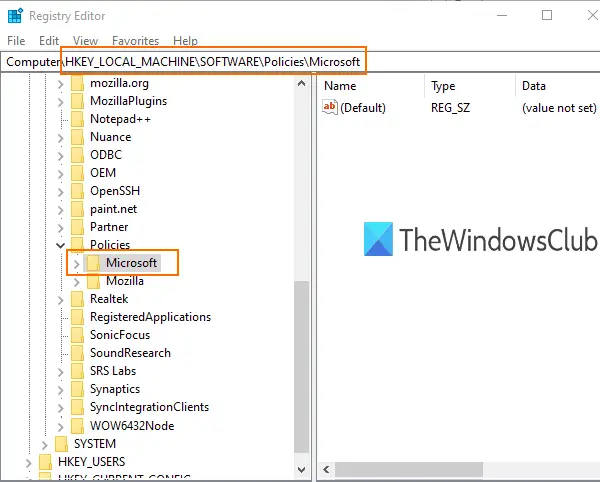Select the Synaptics folder icon
Screen dimensions: 600x482
click(77, 389)
